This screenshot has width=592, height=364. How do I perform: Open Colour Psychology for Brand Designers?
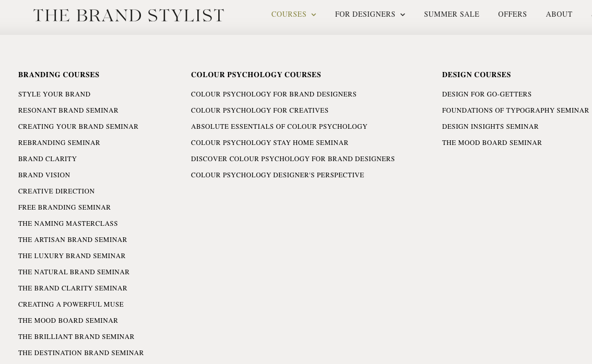click(x=274, y=94)
